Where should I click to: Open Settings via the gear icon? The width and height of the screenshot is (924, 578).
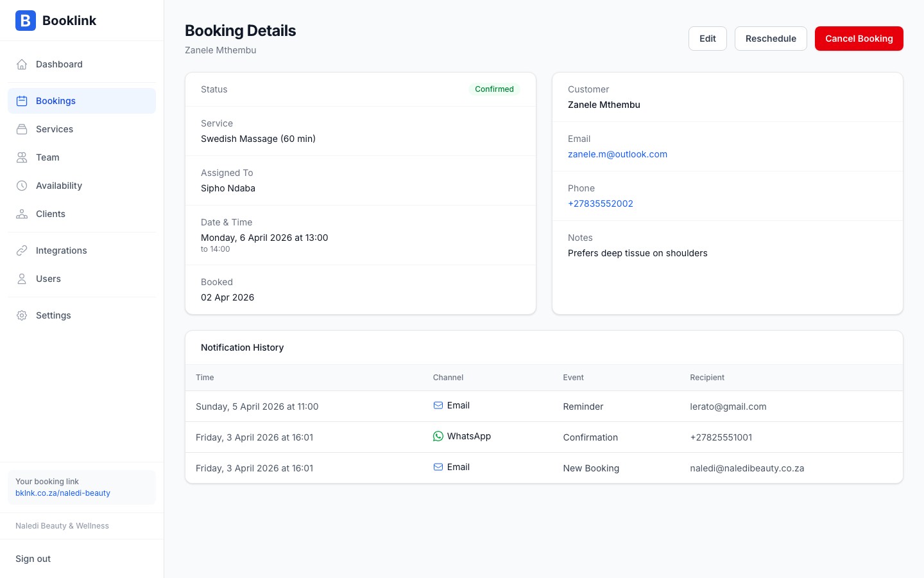click(22, 315)
